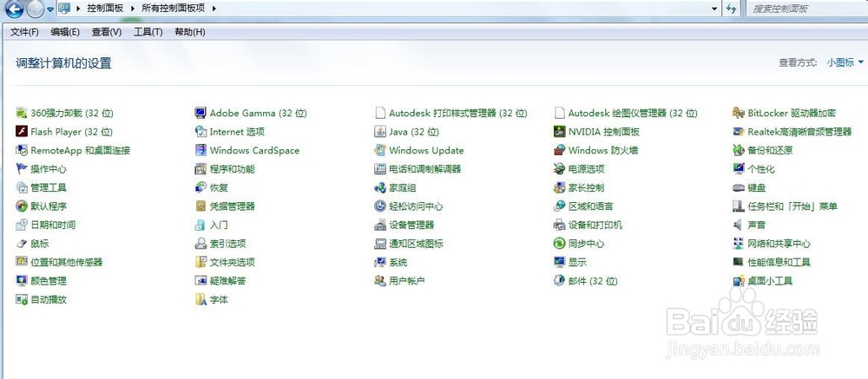
Task: Expand the arrow after 控制面板 in breadcrumb
Action: pos(131,9)
